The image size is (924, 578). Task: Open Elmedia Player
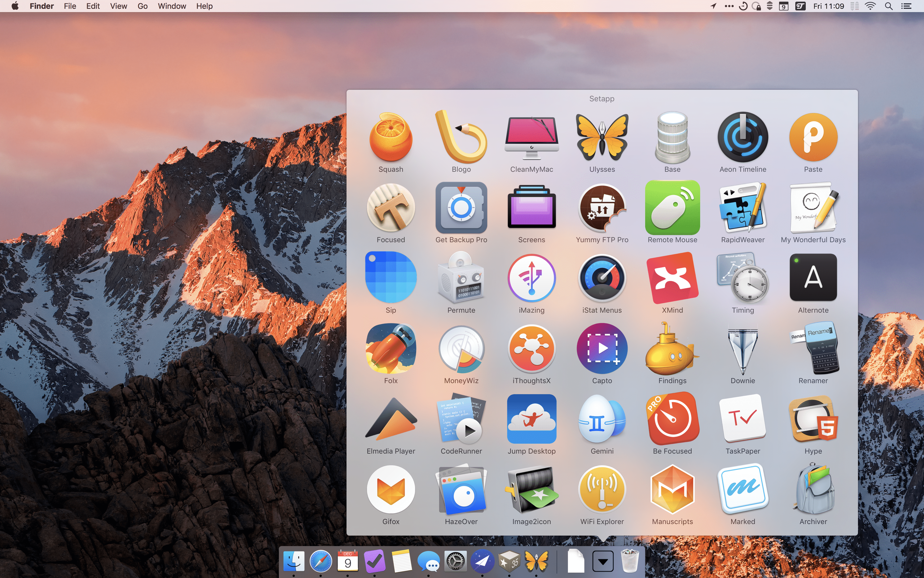point(391,419)
